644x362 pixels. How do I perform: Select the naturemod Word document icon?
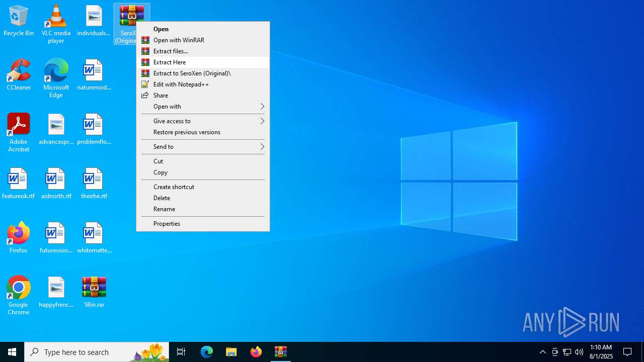coord(94,75)
